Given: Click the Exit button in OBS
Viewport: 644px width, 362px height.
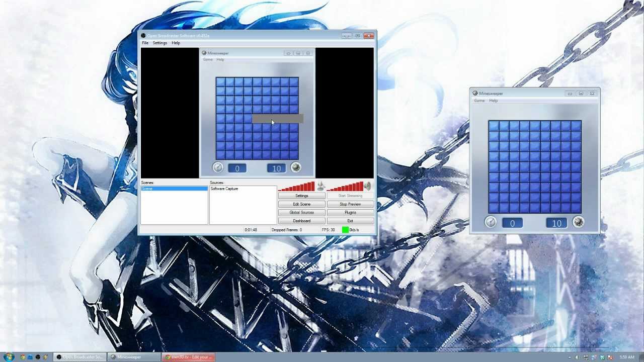Looking at the screenshot, I should [350, 221].
